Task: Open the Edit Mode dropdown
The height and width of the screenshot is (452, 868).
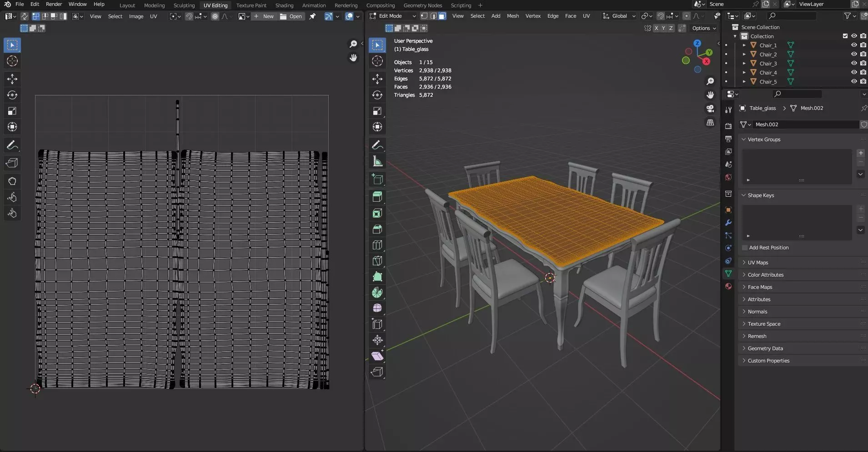Action: (x=393, y=16)
